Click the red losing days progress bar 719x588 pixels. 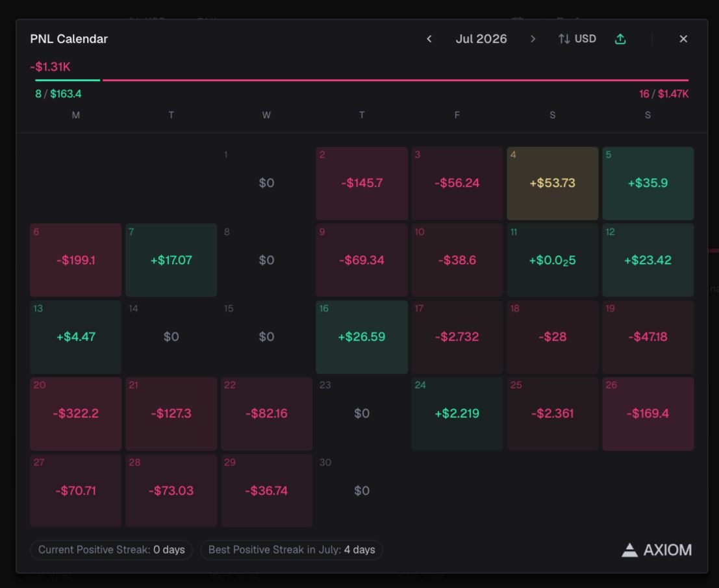click(x=396, y=80)
